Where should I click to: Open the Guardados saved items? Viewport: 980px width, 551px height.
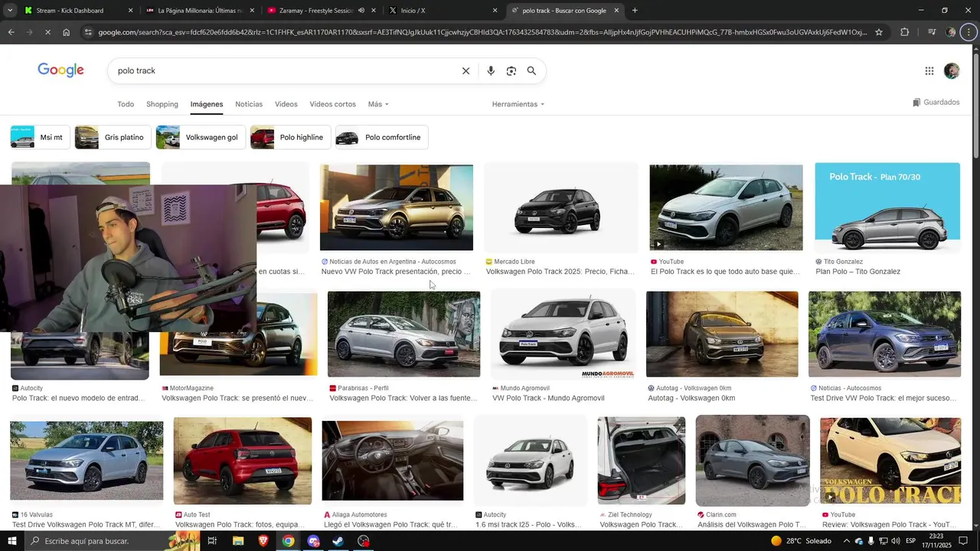click(x=936, y=103)
